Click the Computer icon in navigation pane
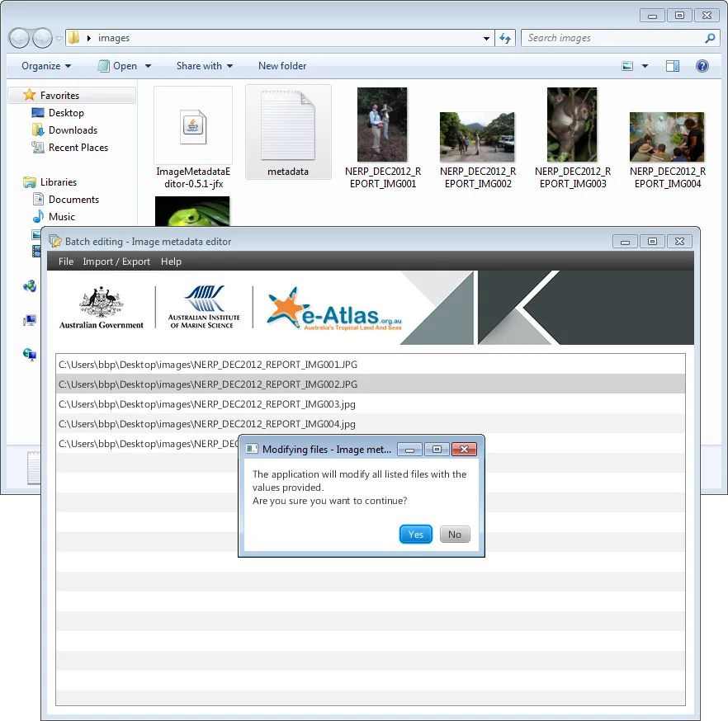 click(29, 320)
